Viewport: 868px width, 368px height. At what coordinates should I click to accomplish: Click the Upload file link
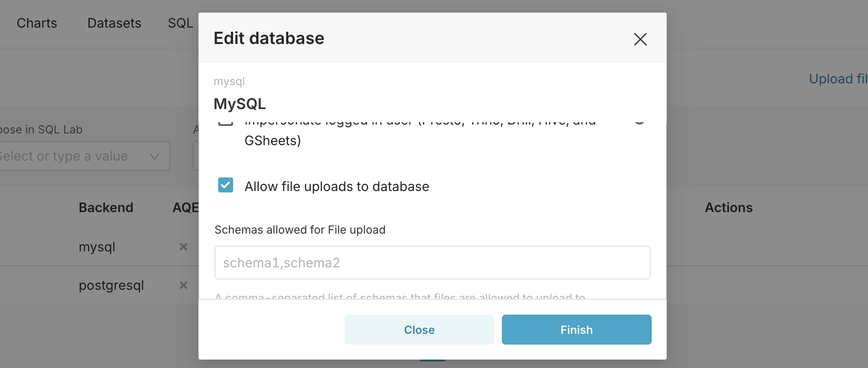[x=838, y=79]
